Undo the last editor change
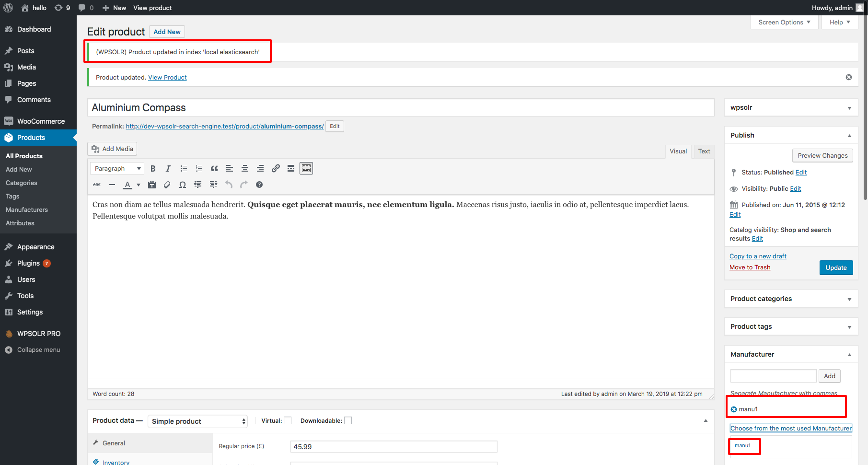This screenshot has width=868, height=465. [229, 185]
